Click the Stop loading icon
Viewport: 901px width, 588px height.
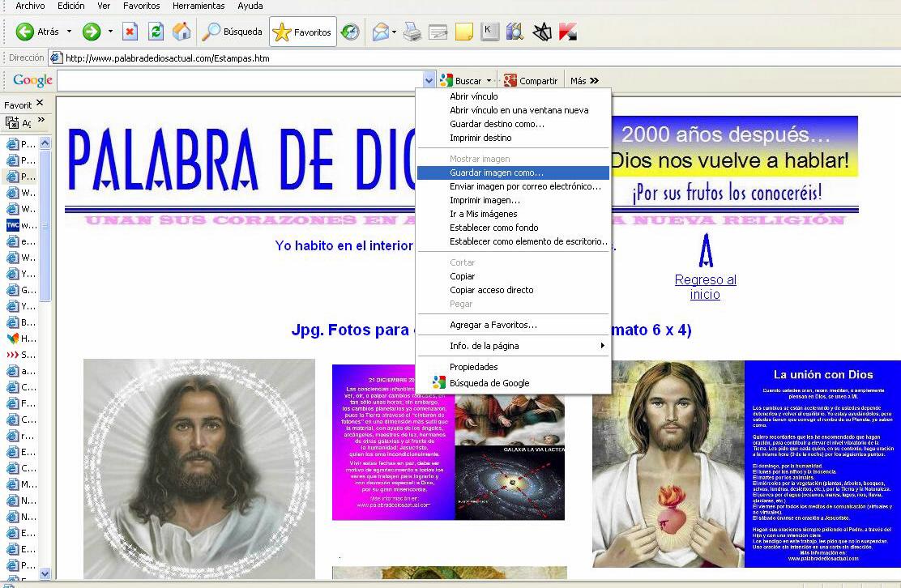(x=130, y=32)
